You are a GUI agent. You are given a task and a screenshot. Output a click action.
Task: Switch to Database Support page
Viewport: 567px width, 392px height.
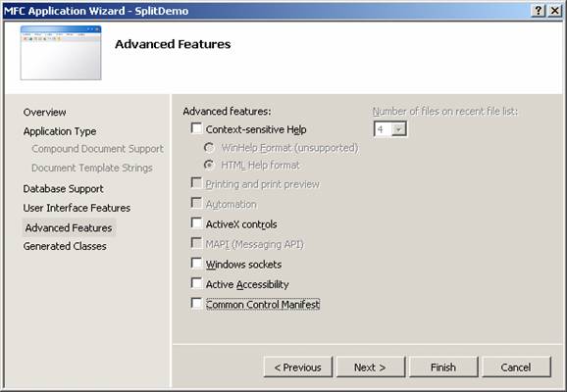point(64,188)
